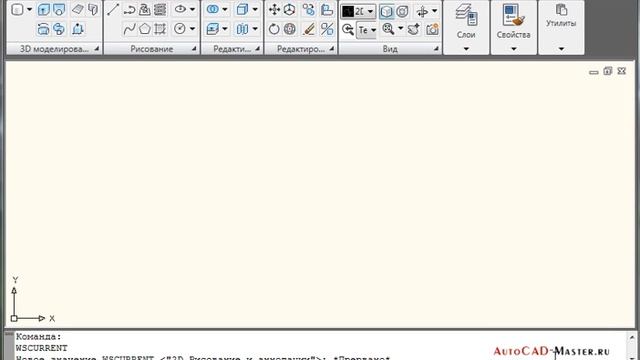Select the solid box editing tool
The height and width of the screenshot is (360, 640).
tap(242, 9)
